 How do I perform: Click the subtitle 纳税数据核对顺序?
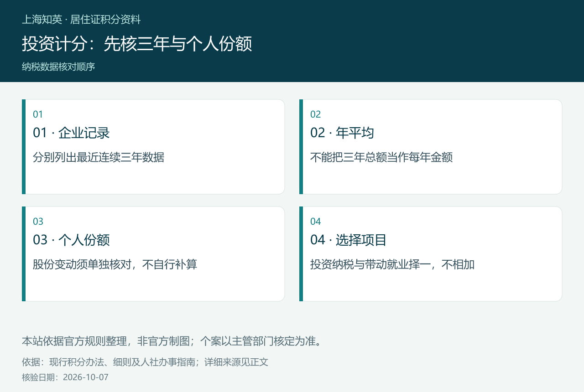[58, 67]
